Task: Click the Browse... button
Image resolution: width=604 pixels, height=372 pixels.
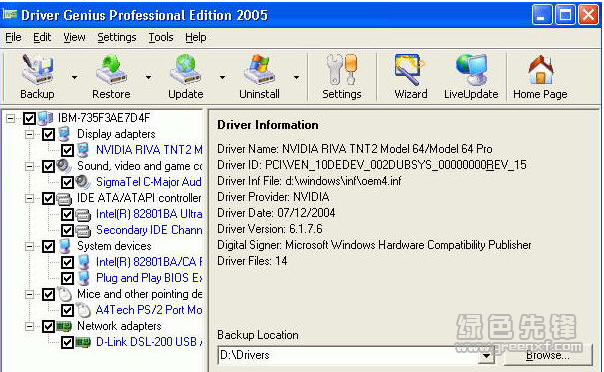Action: pyautogui.click(x=547, y=355)
